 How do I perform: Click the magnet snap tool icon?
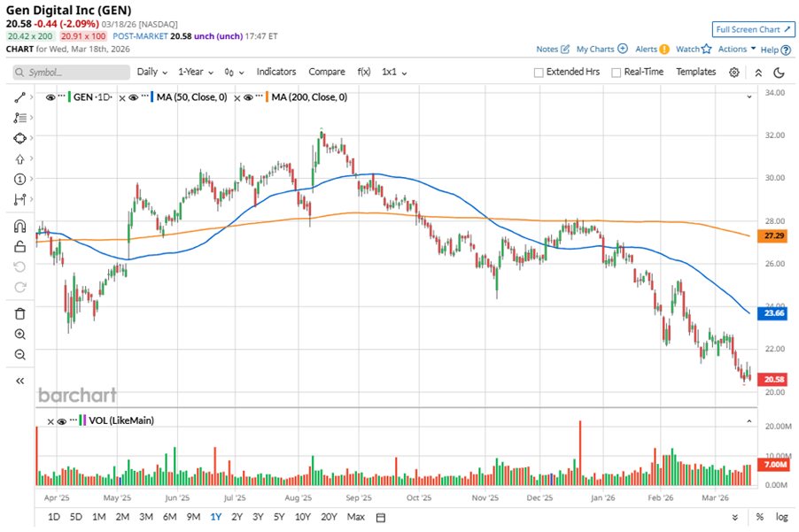tap(19, 227)
